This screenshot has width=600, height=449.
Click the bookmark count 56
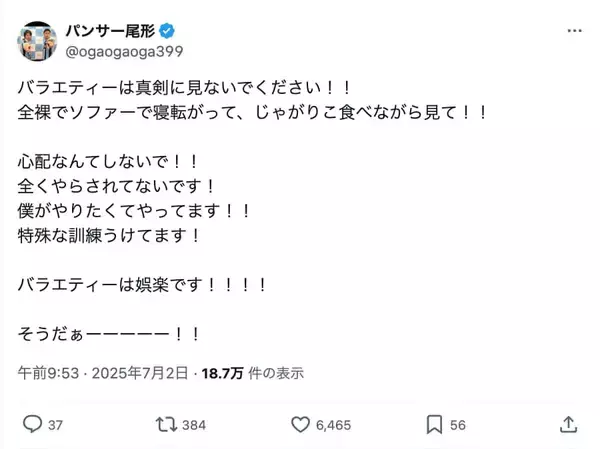[458, 425]
